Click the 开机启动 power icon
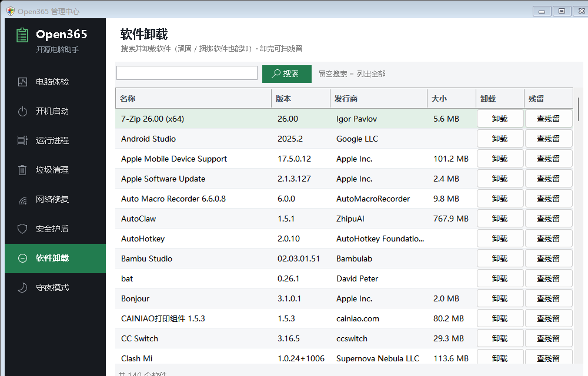 coord(22,111)
